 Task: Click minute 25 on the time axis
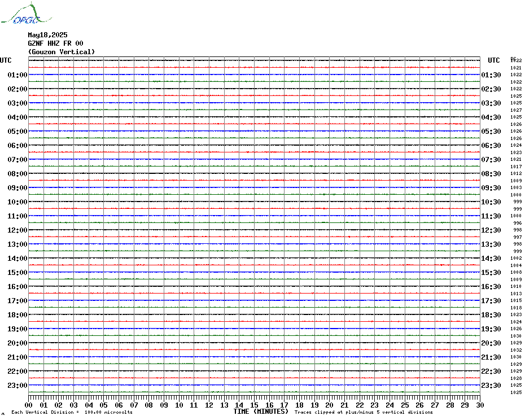(405, 405)
